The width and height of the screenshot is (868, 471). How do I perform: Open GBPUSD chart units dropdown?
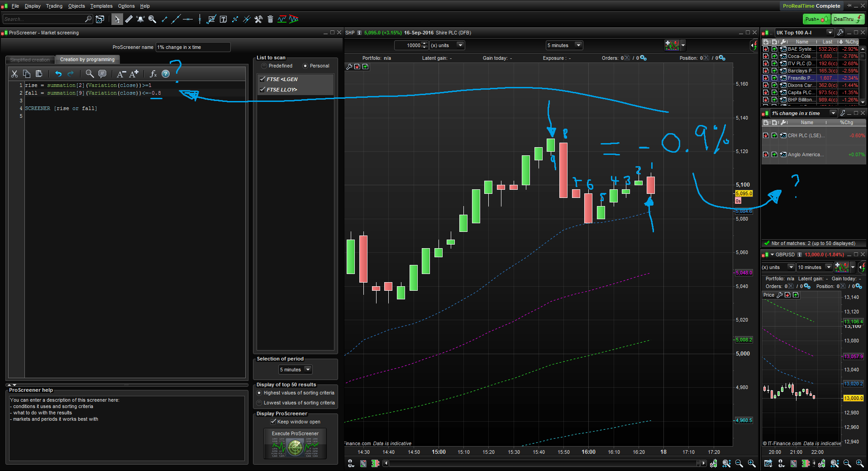pyautogui.click(x=778, y=267)
